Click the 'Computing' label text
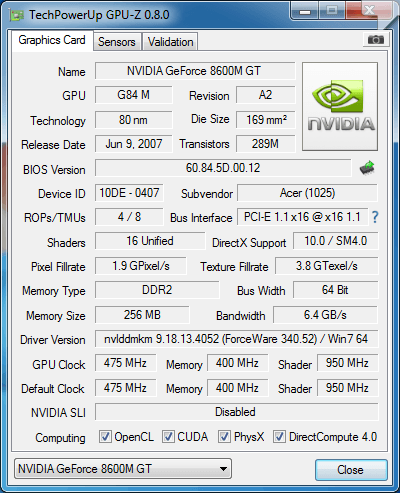400x493 pixels. coord(60,438)
